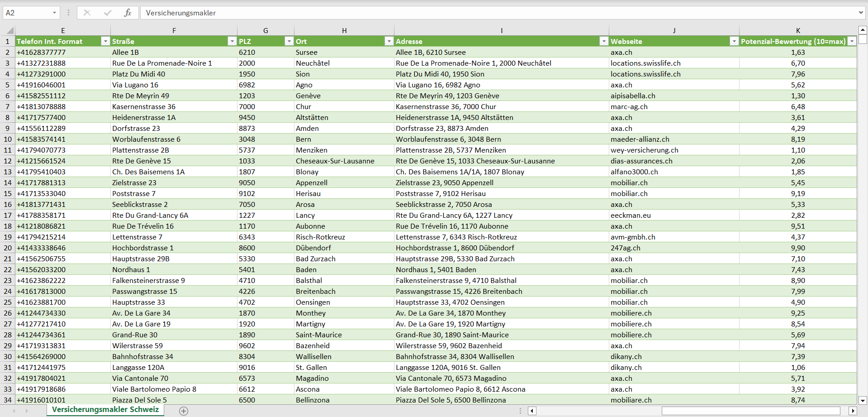Screen dimensions: 868x417
Task: Click the Enter checkmark icon in formula bar
Action: click(x=107, y=13)
